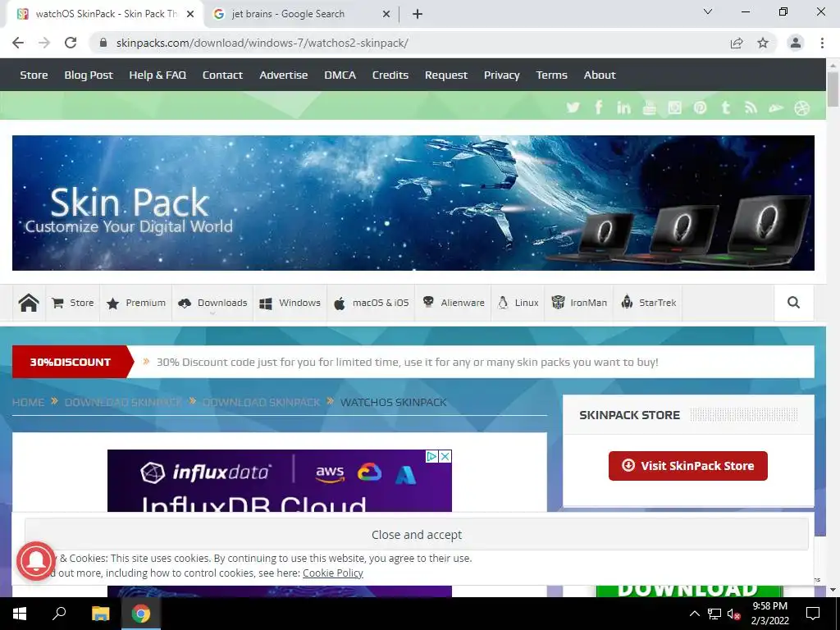Open the StarTrek category

649,303
